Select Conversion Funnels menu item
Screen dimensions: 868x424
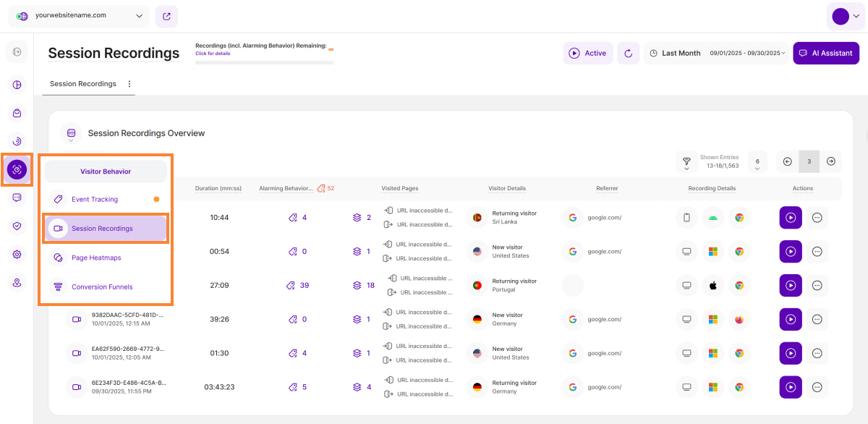101,287
